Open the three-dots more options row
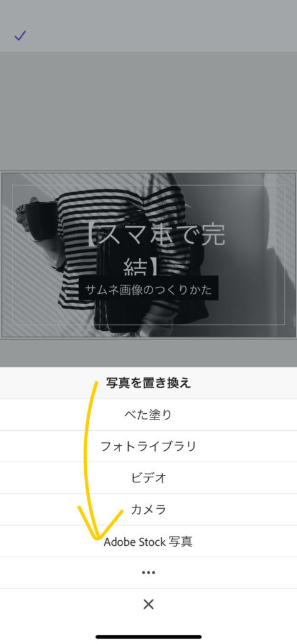 tap(148, 572)
